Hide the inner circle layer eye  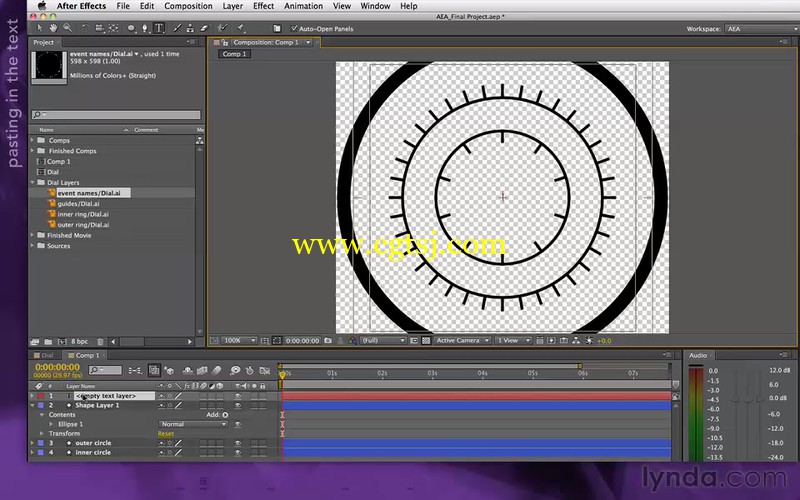(x=238, y=453)
